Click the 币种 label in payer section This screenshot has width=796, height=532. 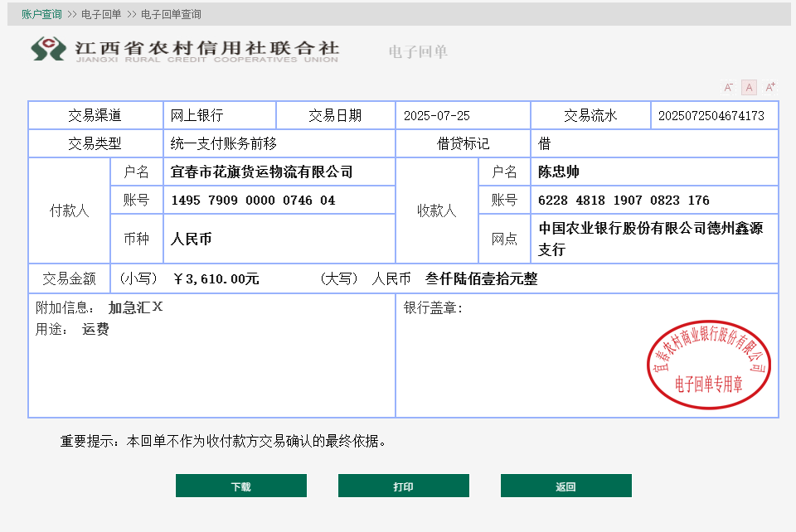coord(136,239)
